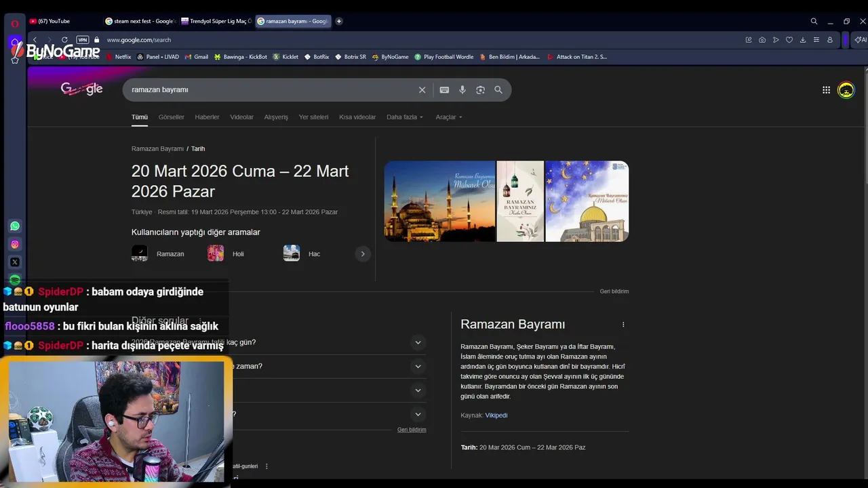The image size is (868, 488).
Task: Open Google Lens image search icon
Action: coord(480,89)
